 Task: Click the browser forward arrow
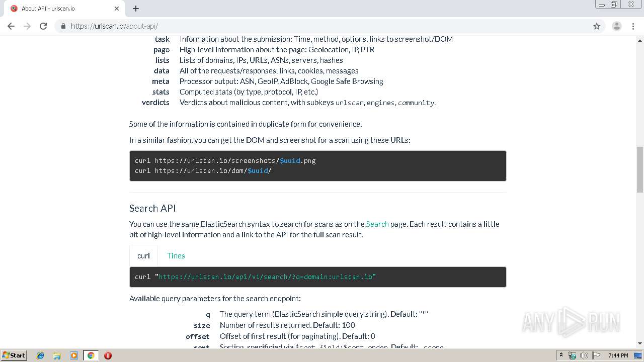(27, 26)
